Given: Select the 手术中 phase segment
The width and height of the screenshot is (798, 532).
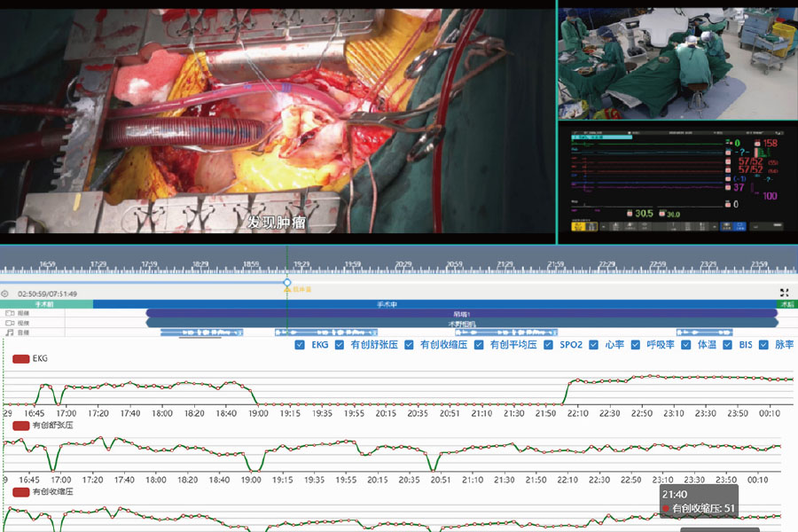Looking at the screenshot, I should point(434,304).
